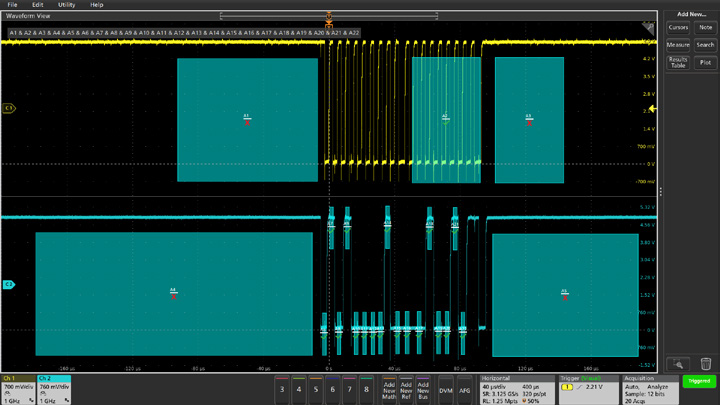
Task: Click the trash can delete icon
Action: (x=705, y=364)
